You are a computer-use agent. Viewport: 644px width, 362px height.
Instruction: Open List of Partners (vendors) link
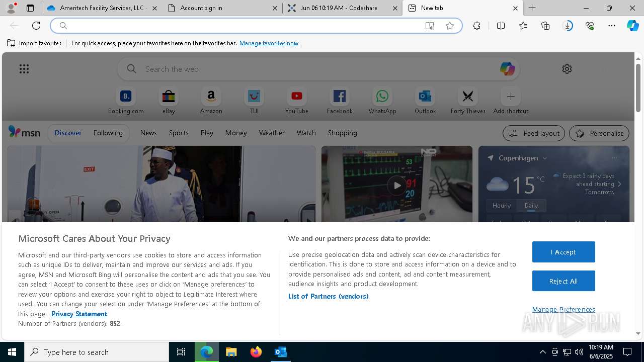329,296
